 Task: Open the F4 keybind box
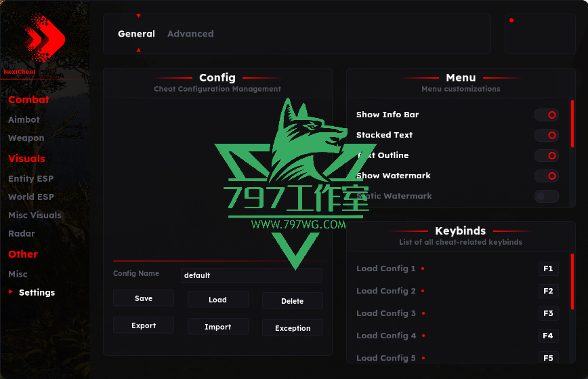tap(548, 336)
